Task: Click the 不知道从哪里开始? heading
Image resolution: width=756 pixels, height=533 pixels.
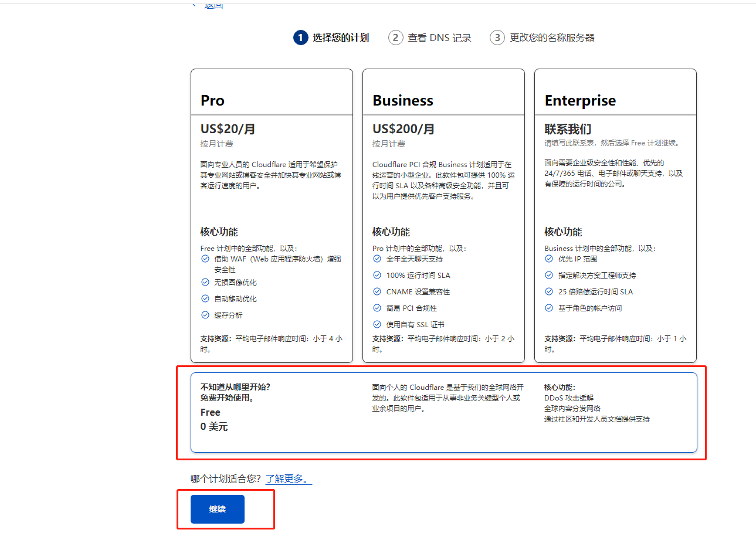Action: (235, 387)
